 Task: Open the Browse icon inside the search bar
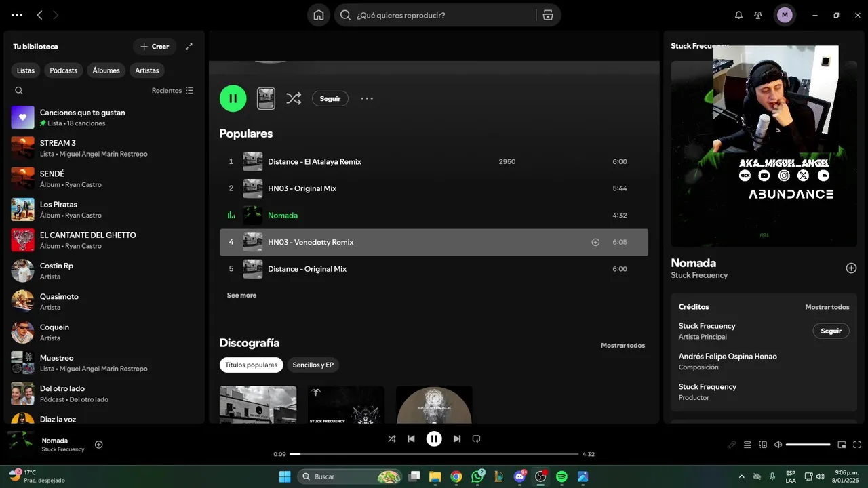pyautogui.click(x=548, y=15)
